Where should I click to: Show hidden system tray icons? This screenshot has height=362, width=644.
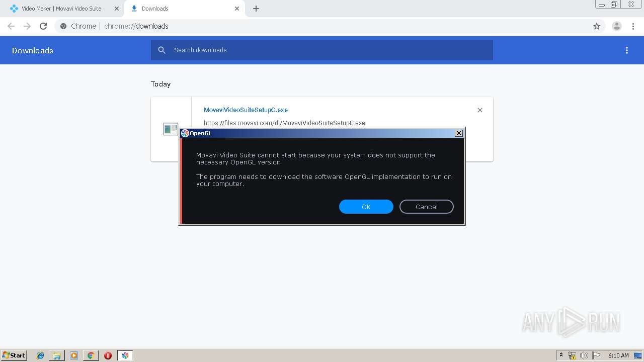561,355
